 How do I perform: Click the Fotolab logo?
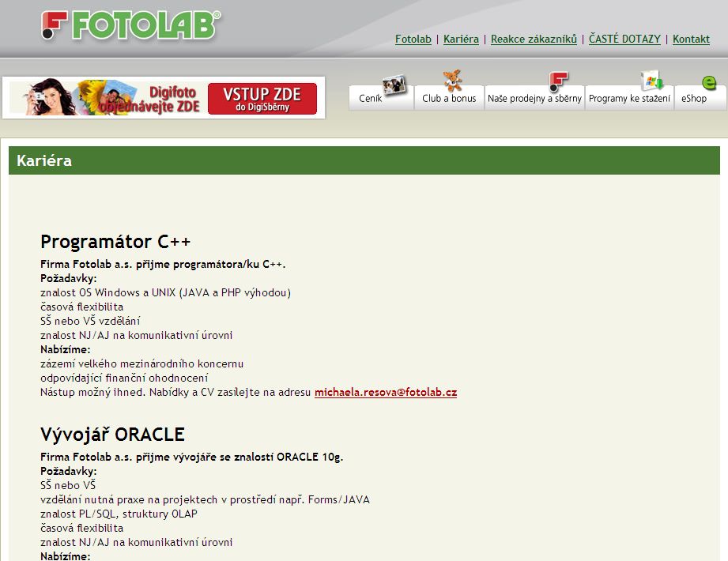(x=131, y=25)
